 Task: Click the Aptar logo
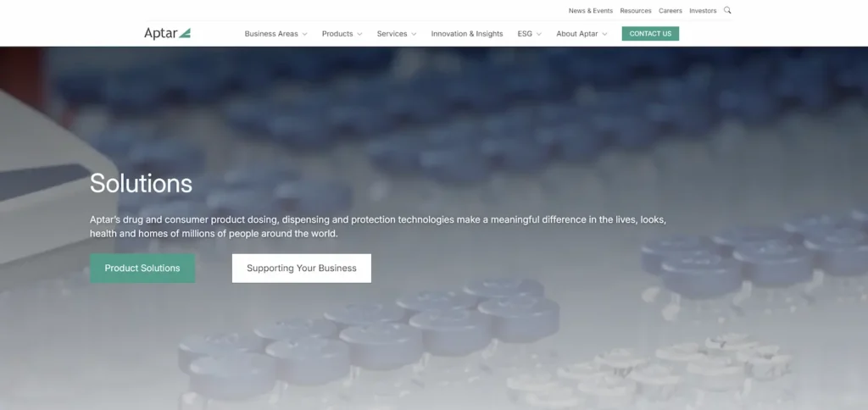point(167,33)
